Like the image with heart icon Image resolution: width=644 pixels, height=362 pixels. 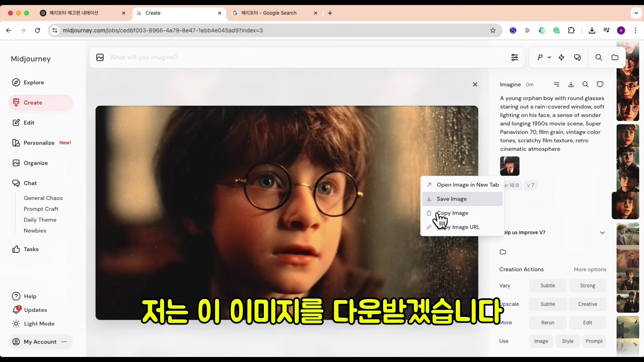point(600,84)
